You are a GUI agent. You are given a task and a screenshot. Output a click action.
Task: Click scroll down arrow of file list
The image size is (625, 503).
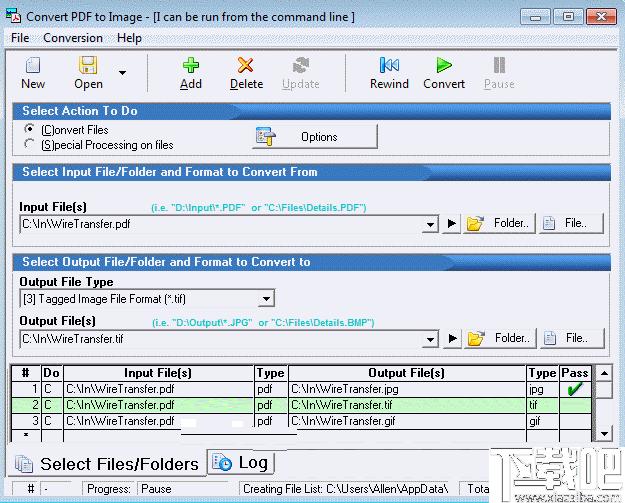[604, 433]
